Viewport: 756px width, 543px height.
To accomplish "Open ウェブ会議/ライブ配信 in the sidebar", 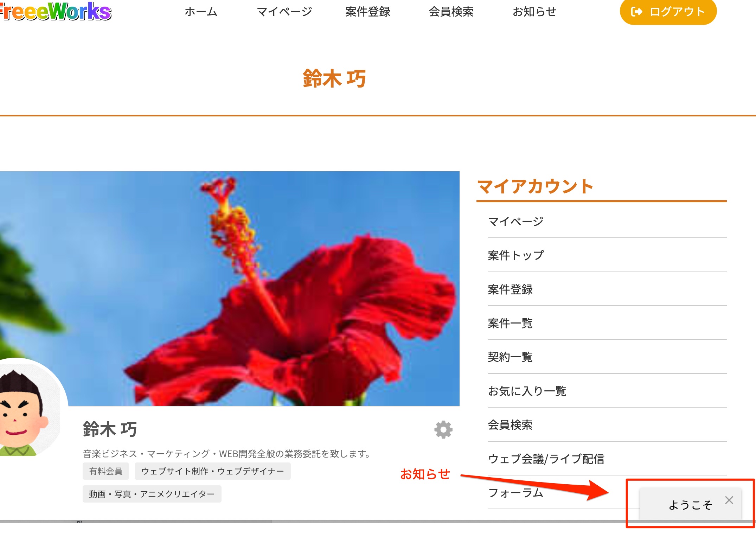I will [546, 459].
